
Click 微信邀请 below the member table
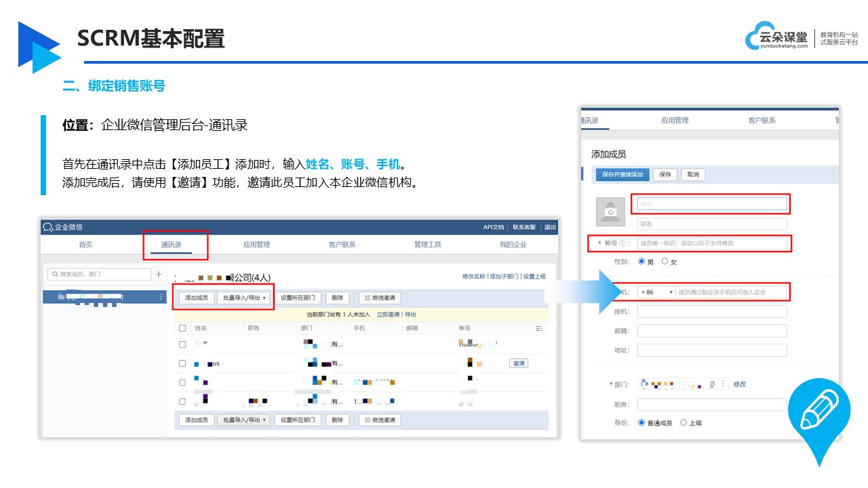pyautogui.click(x=380, y=420)
